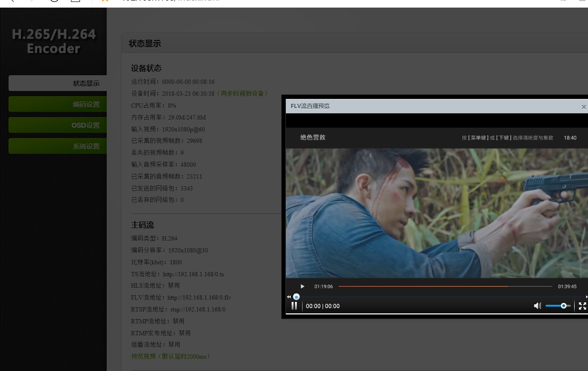Image resolution: width=588 pixels, height=371 pixels.
Task: Click the 已丢弃的网络包 0 row
Action: point(157,200)
